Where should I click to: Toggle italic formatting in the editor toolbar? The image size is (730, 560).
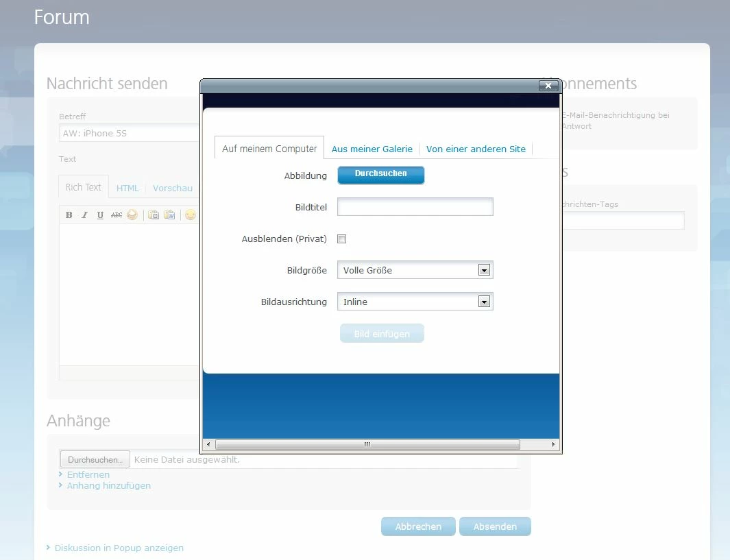(x=84, y=215)
